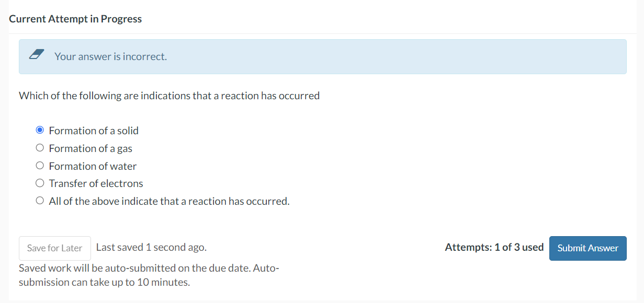Click the 'All of the above' label text
This screenshot has height=303, width=644.
(x=169, y=201)
